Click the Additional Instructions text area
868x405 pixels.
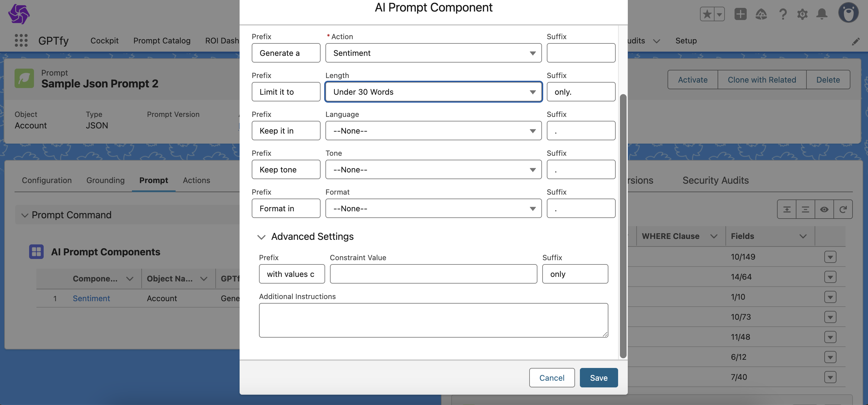click(x=433, y=320)
